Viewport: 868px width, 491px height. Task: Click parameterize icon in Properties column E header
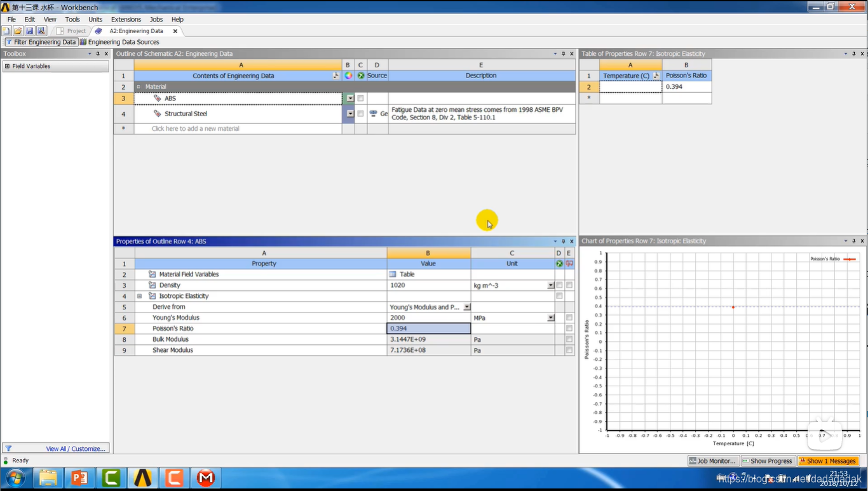click(x=569, y=264)
